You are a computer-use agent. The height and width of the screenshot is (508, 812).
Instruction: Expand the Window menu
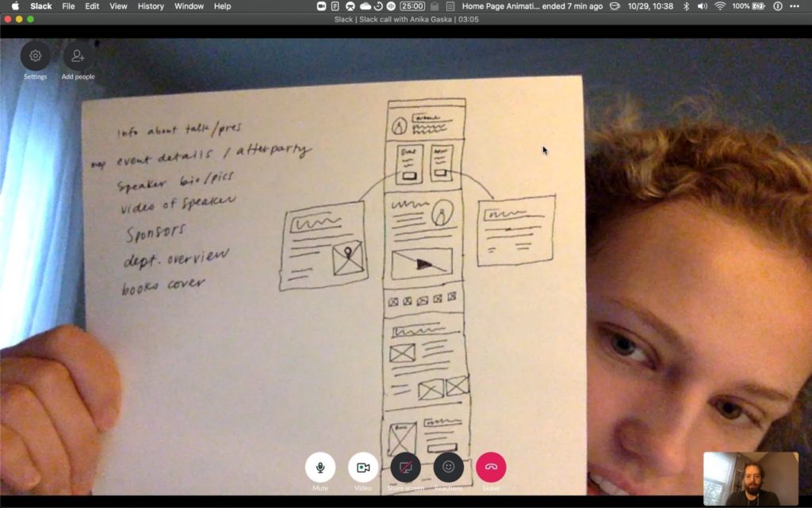189,6
